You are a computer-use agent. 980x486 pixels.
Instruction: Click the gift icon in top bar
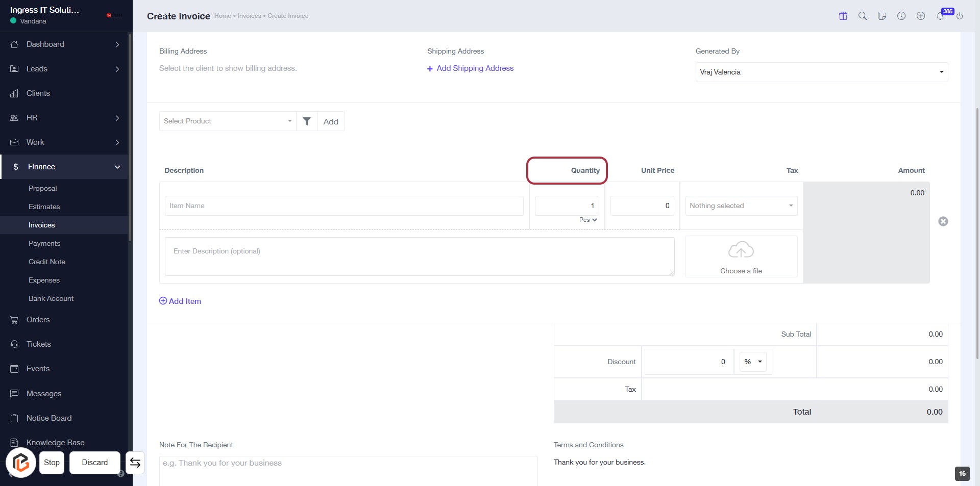point(843,16)
